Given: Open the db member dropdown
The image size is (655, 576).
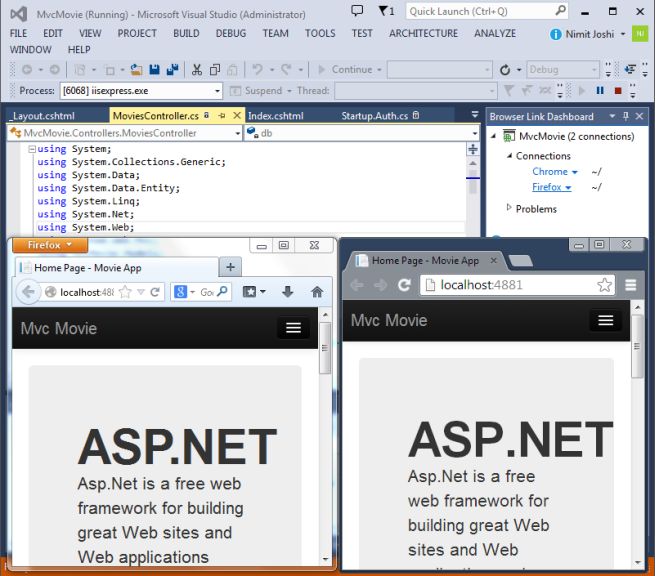Looking at the screenshot, I should coord(362,133).
